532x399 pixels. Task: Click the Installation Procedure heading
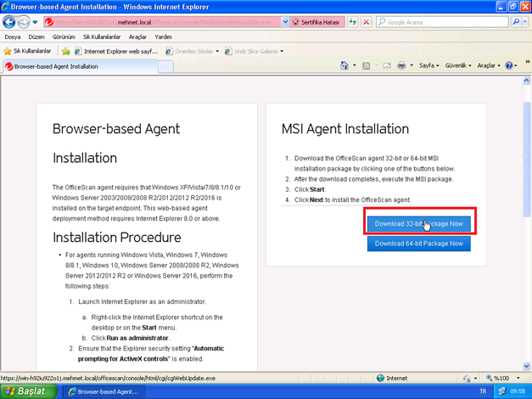[117, 238]
